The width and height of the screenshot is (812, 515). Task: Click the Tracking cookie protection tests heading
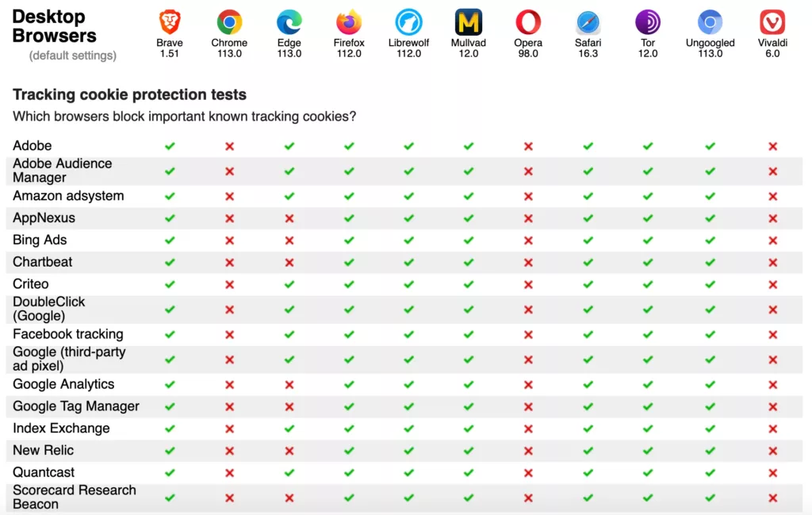click(129, 94)
